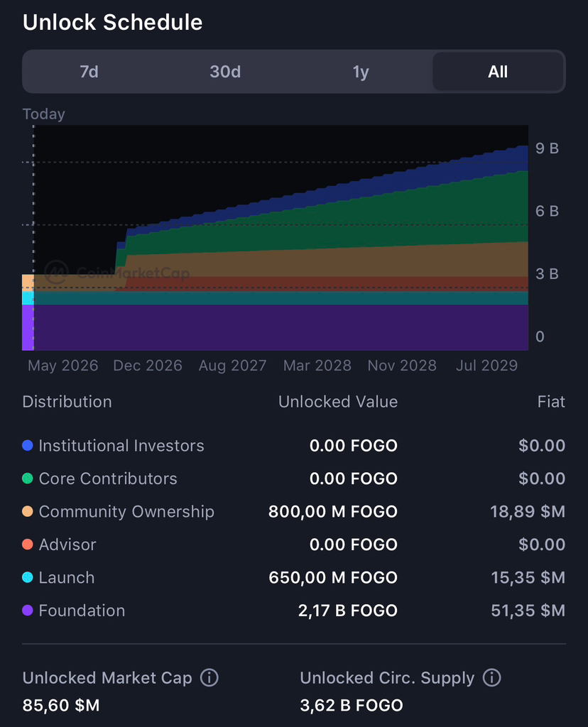Select the 1y time range tab
Screen dimensions: 588x727
[361, 72]
